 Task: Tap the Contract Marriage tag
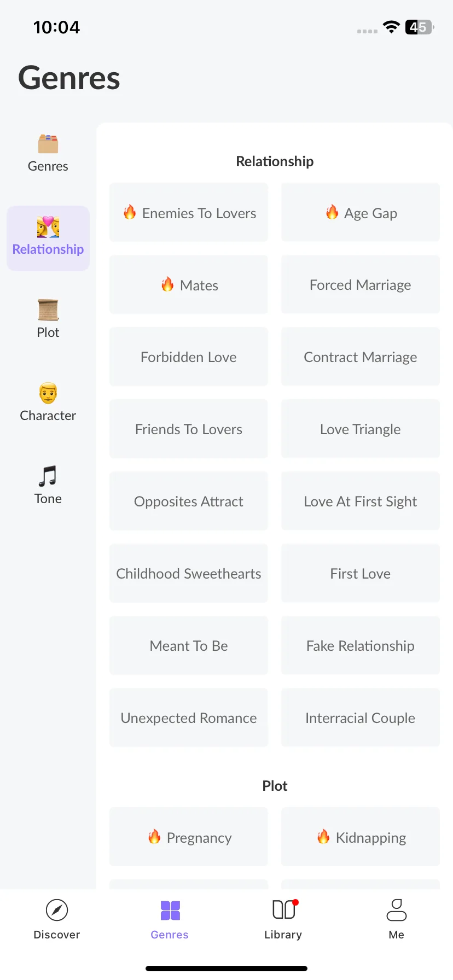pyautogui.click(x=361, y=357)
